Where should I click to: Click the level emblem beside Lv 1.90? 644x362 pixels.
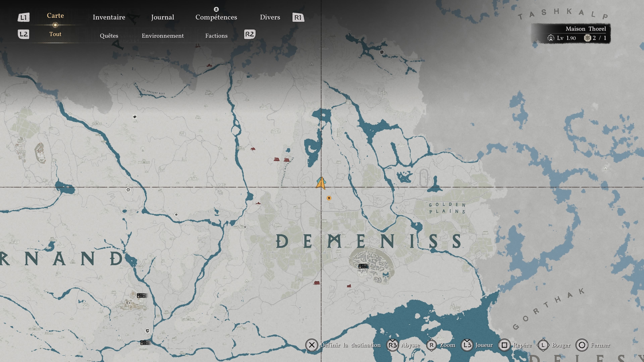[550, 38]
